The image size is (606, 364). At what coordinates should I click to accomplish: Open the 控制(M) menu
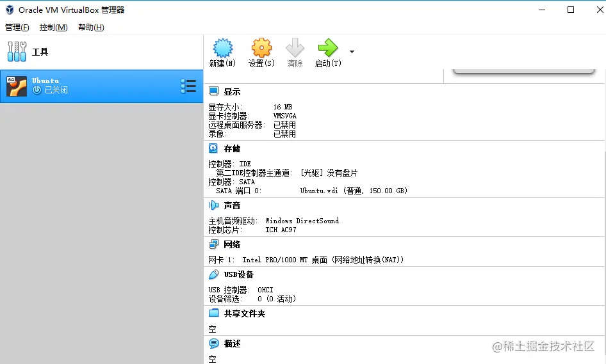click(53, 28)
